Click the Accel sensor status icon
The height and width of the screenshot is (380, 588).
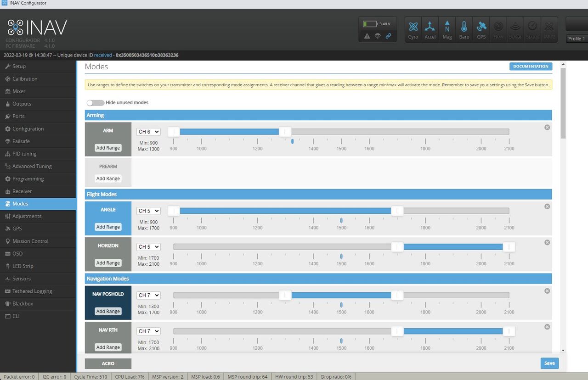[x=430, y=30]
